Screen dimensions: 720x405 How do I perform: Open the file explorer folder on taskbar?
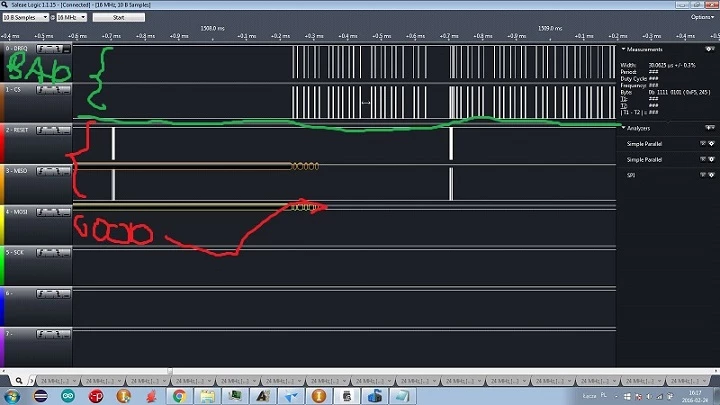[x=207, y=396]
